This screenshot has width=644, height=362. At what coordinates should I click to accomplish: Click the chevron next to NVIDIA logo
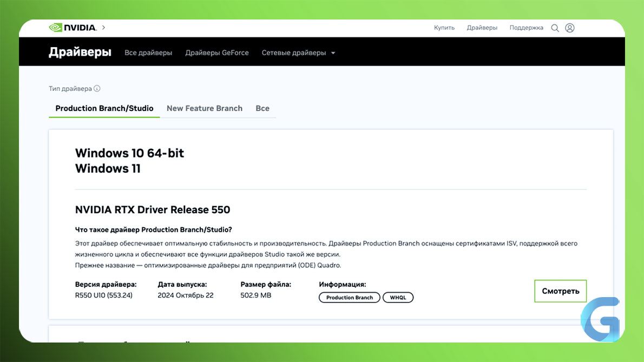(x=103, y=28)
